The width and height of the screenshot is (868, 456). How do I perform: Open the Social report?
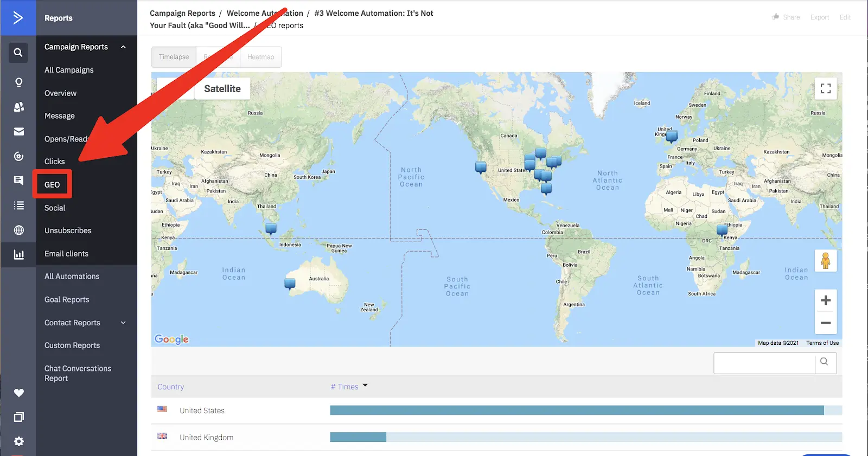[x=55, y=208]
